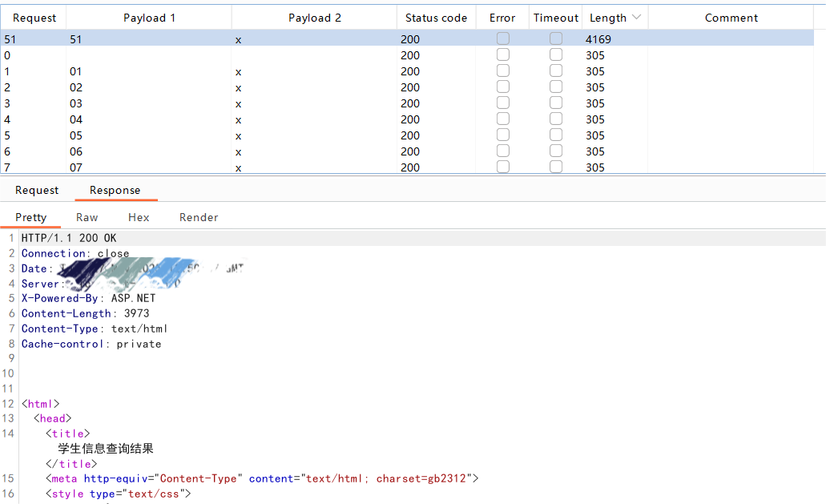This screenshot has width=826, height=504.
Task: Click the Cache-control: private header
Action: [91, 344]
